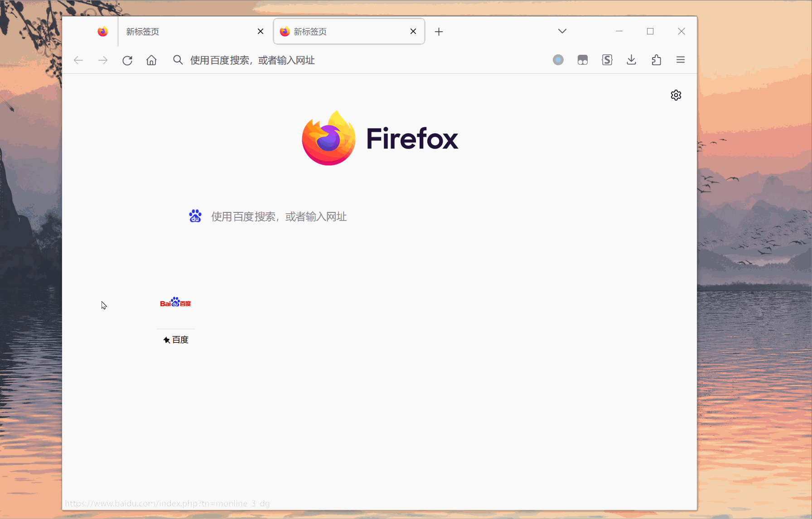
Task: Reload the current page
Action: pos(127,60)
